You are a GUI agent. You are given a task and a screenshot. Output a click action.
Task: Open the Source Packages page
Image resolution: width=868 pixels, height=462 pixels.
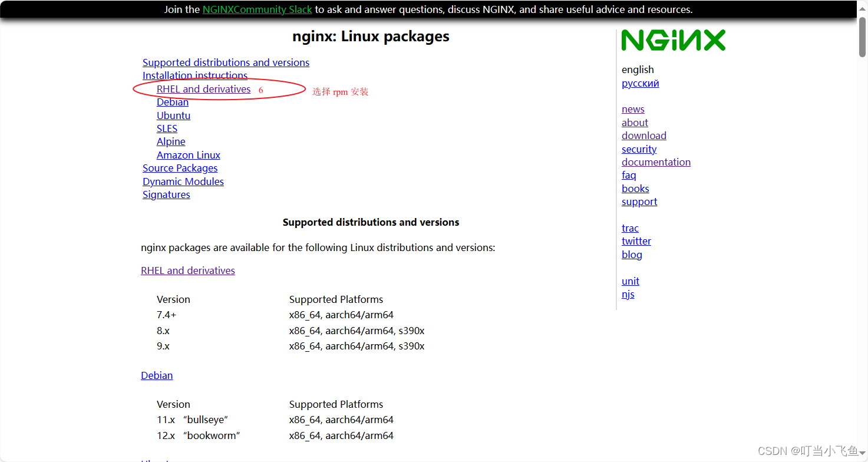(180, 168)
